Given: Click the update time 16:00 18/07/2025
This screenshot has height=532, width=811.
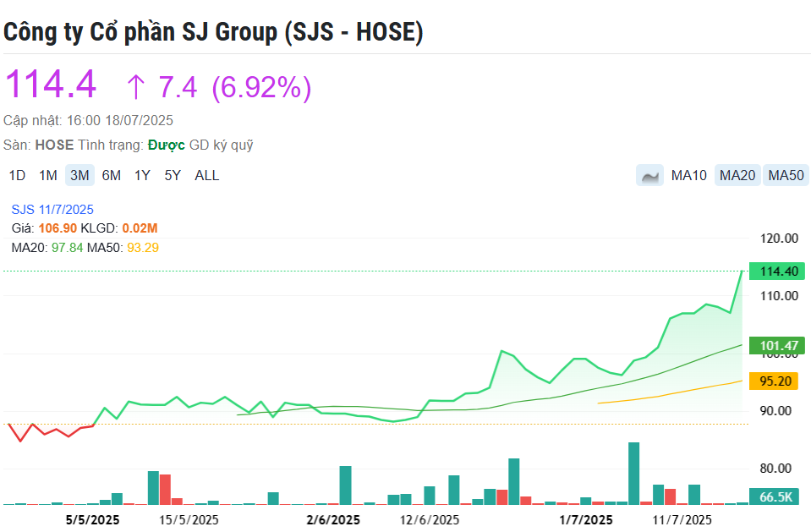Looking at the screenshot, I should 120,121.
